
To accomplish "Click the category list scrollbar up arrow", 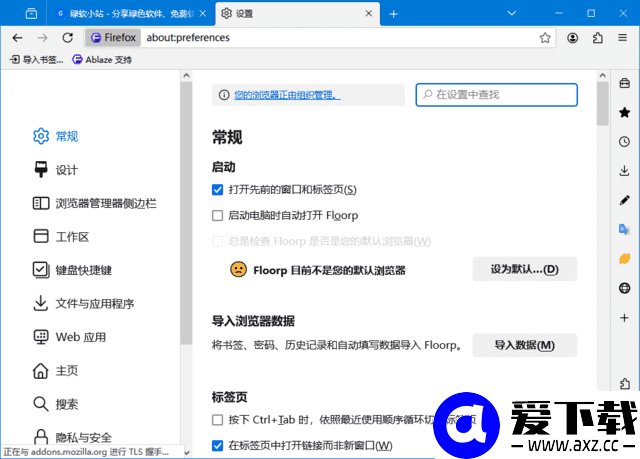I will point(186,75).
